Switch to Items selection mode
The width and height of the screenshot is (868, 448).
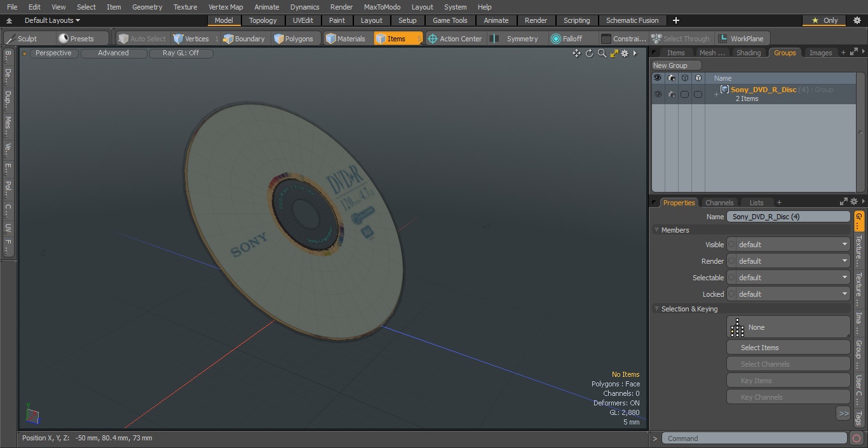click(398, 39)
